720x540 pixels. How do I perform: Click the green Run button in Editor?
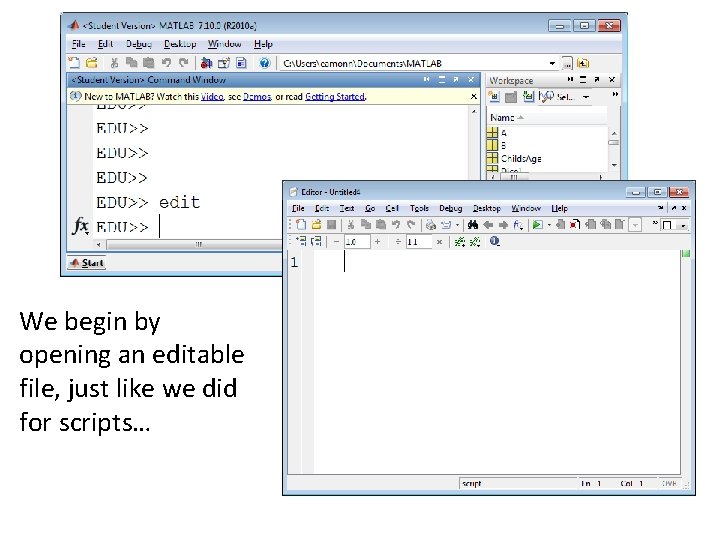(537, 225)
